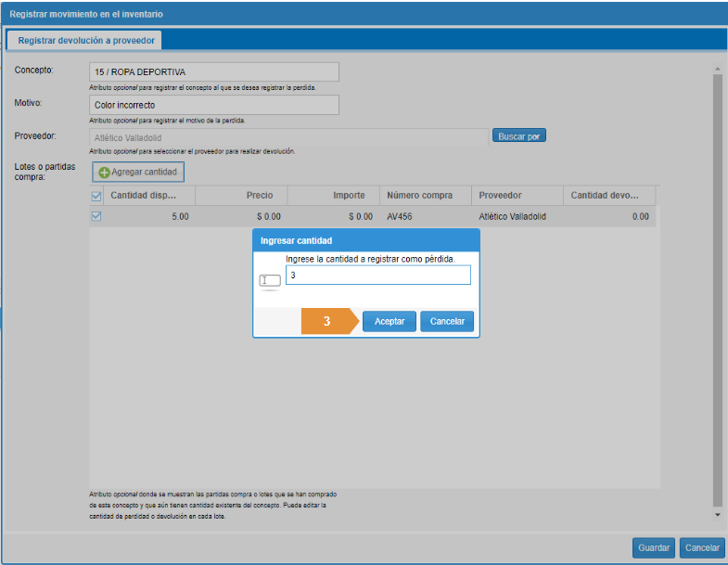
Task: Focus the Concepto field showing ROPA DEPORTIVA
Action: pyautogui.click(x=214, y=72)
